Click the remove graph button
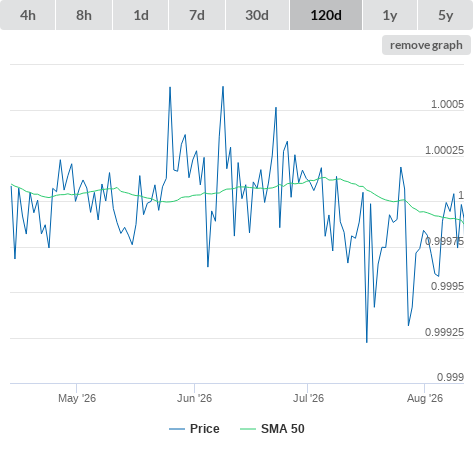The width and height of the screenshot is (474, 455). coord(426,45)
